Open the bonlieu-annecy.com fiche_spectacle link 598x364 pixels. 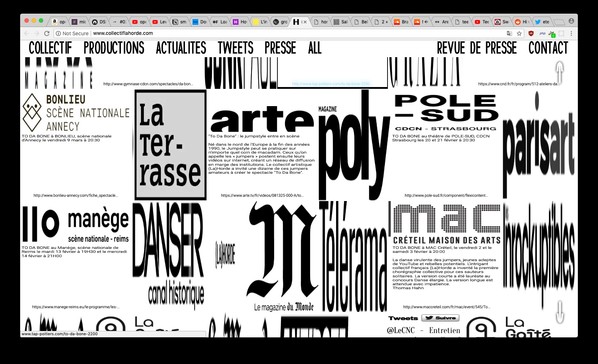[x=76, y=195]
